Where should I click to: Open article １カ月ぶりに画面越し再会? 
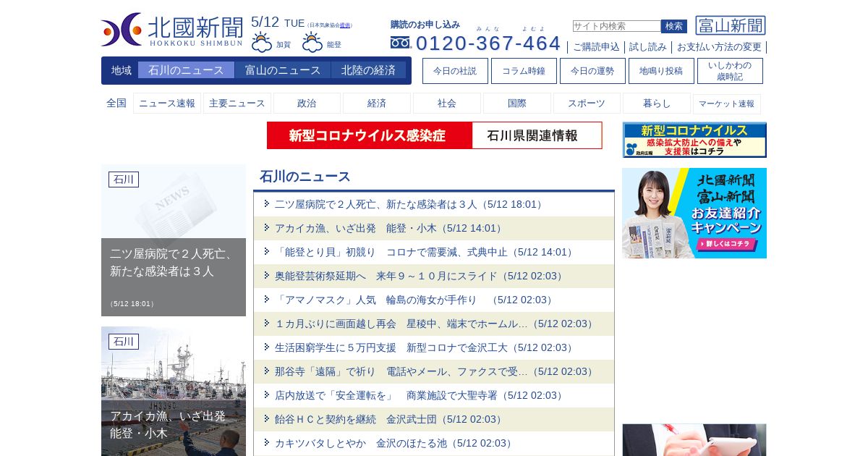pyautogui.click(x=435, y=324)
